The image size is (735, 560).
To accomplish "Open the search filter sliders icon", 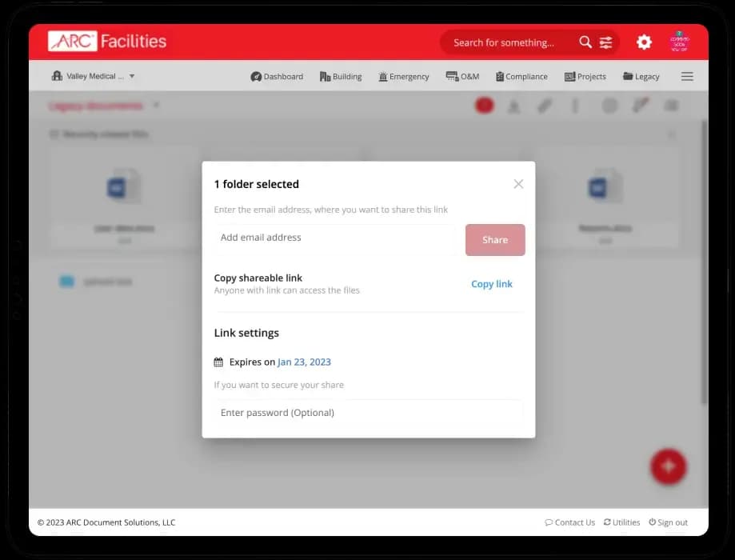I will click(606, 42).
